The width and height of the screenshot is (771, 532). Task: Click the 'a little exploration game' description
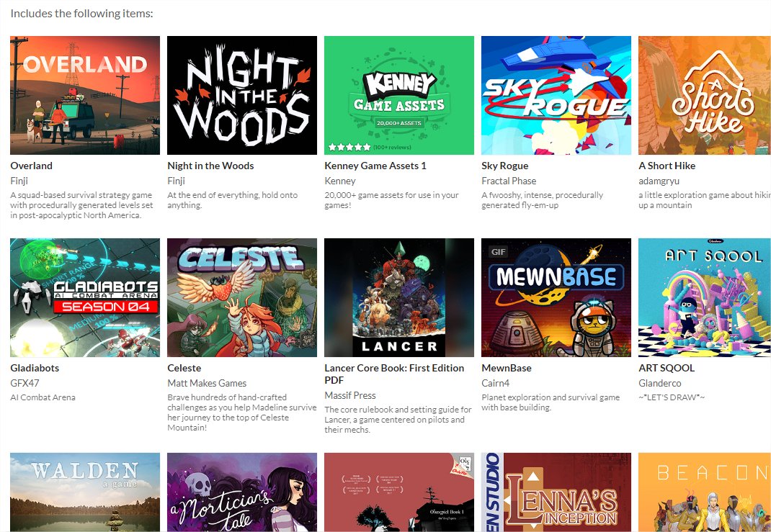tap(705, 200)
